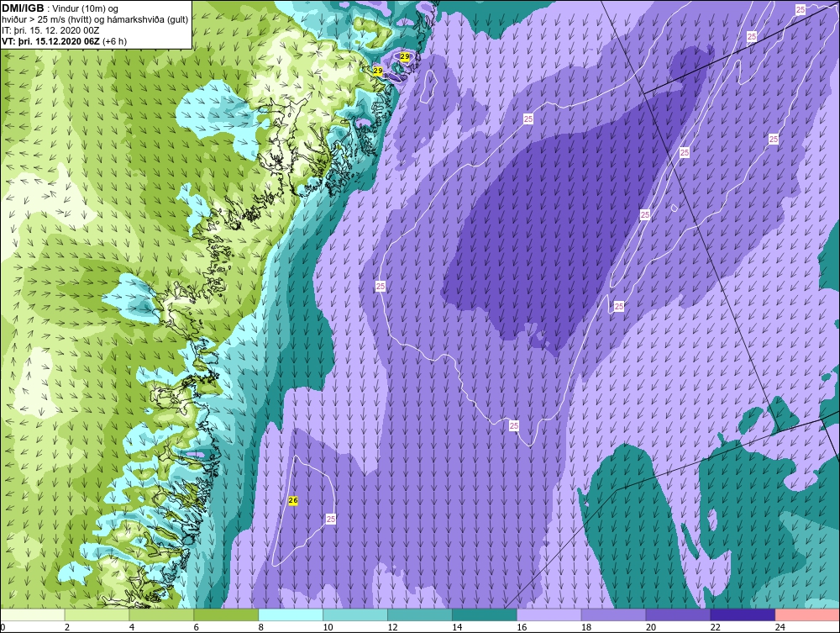Click scale number '8' under the legend

coord(261,627)
